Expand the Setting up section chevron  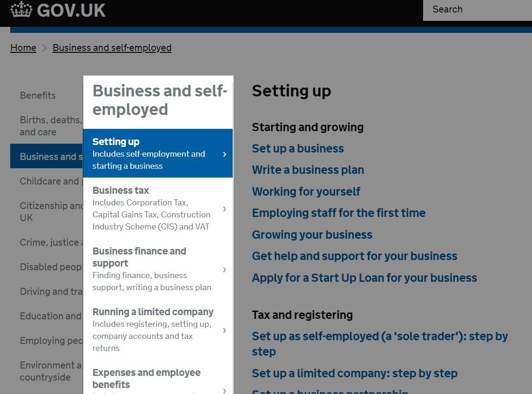point(225,154)
